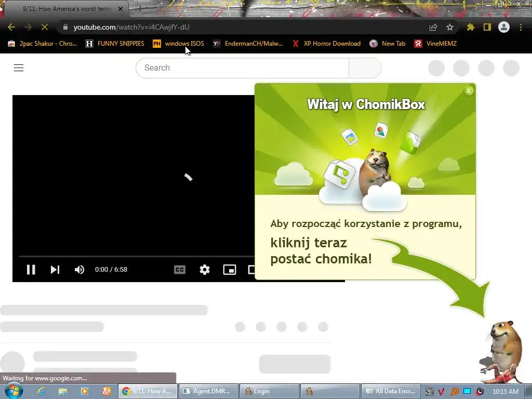
Task: Mute the video volume
Action: 79,270
